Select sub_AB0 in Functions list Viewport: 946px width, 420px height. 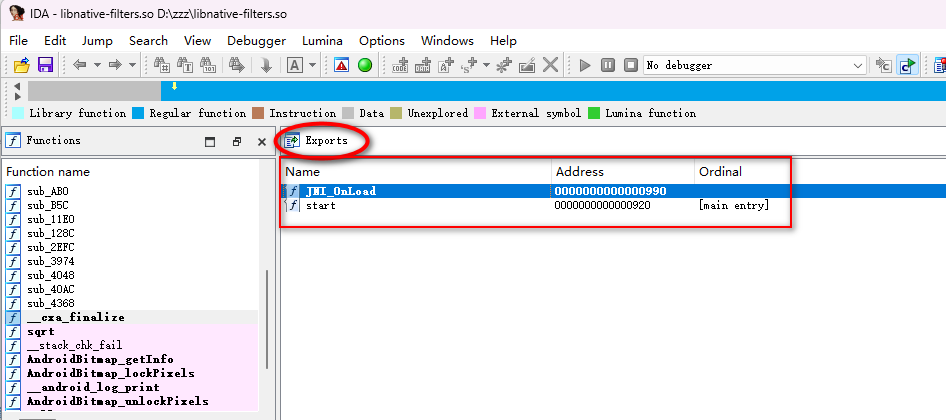pos(132,191)
